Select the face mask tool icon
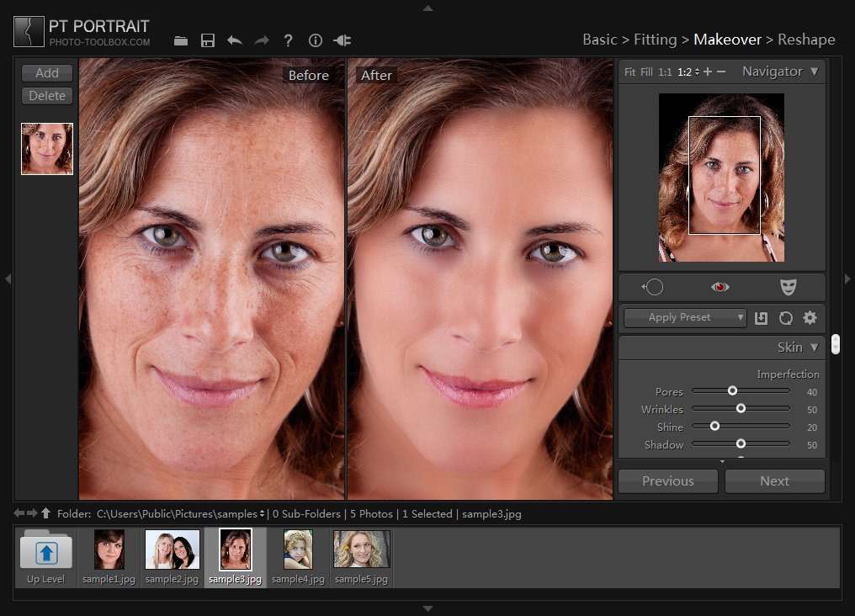Viewport: 855px width, 616px height. coord(788,287)
